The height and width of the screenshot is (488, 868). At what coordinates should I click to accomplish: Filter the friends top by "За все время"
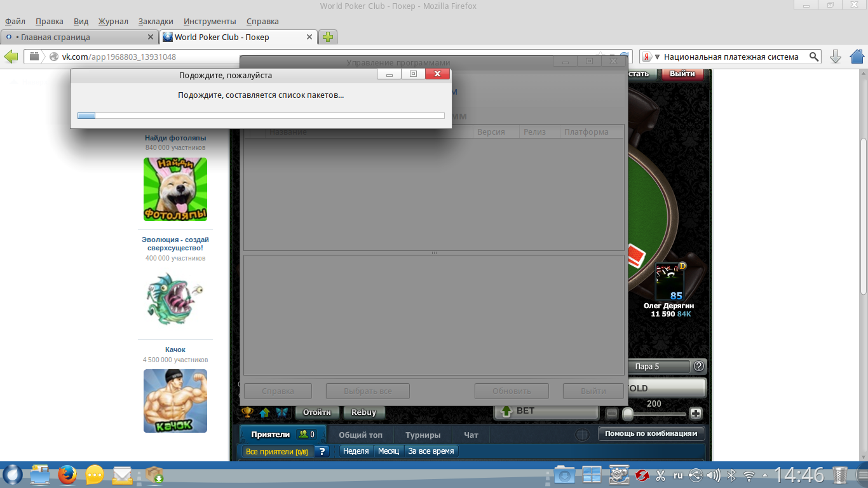[431, 451]
